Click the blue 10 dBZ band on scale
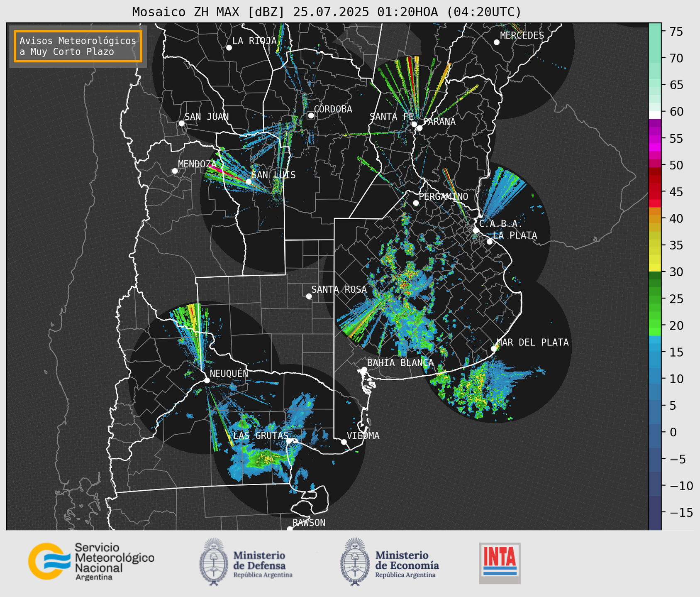The width and height of the screenshot is (700, 597). click(655, 379)
